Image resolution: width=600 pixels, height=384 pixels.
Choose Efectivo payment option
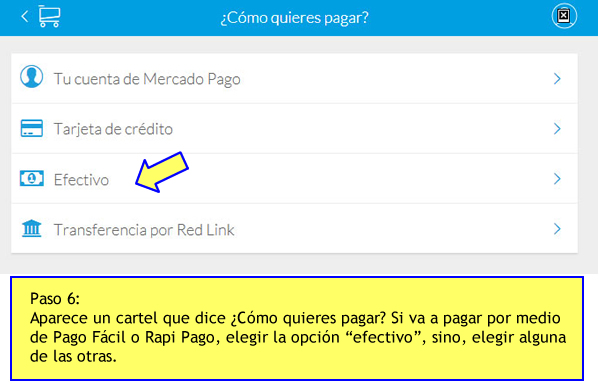click(294, 179)
